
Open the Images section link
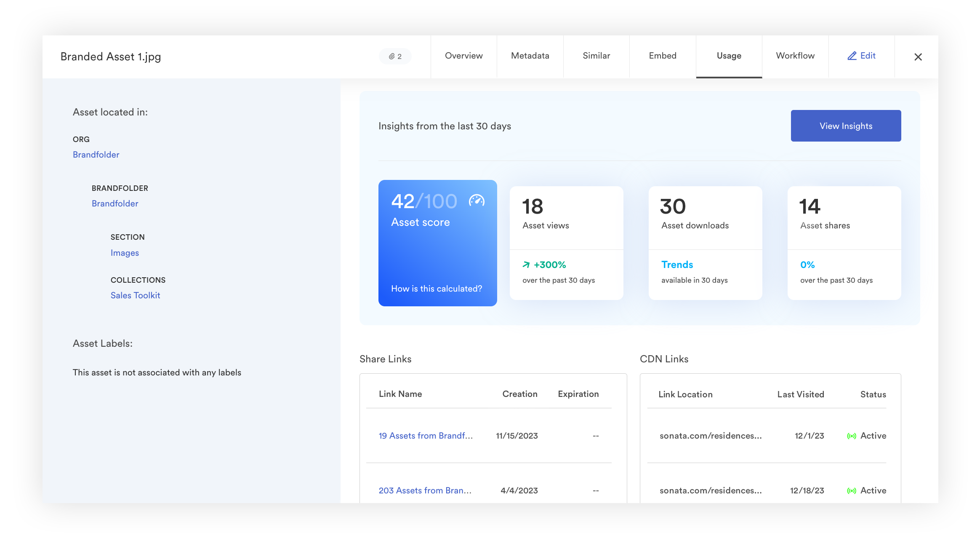125,252
